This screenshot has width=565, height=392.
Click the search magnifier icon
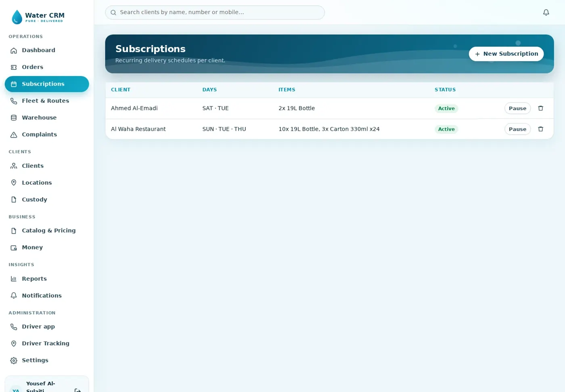click(x=113, y=13)
